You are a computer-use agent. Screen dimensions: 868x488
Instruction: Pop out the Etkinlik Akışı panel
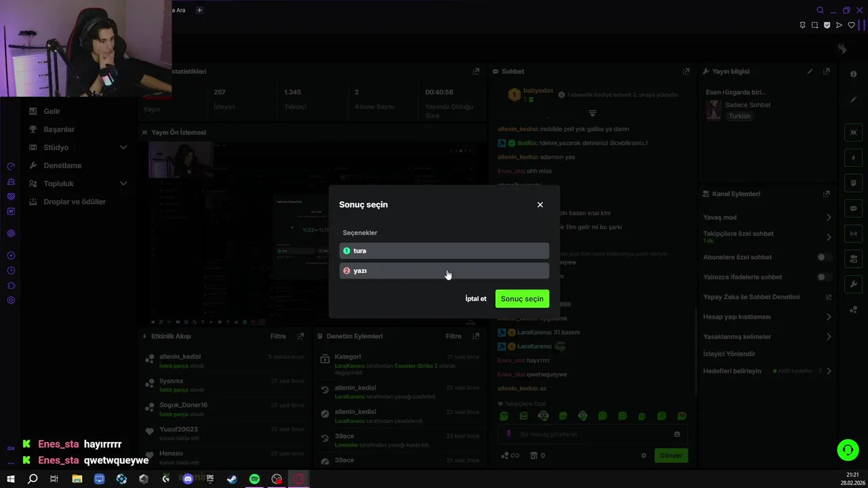300,336
